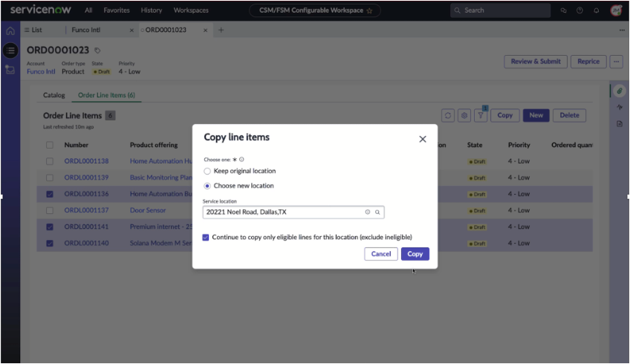This screenshot has height=364, width=630.
Task: Add a new tab with plus icon
Action: 221,30
